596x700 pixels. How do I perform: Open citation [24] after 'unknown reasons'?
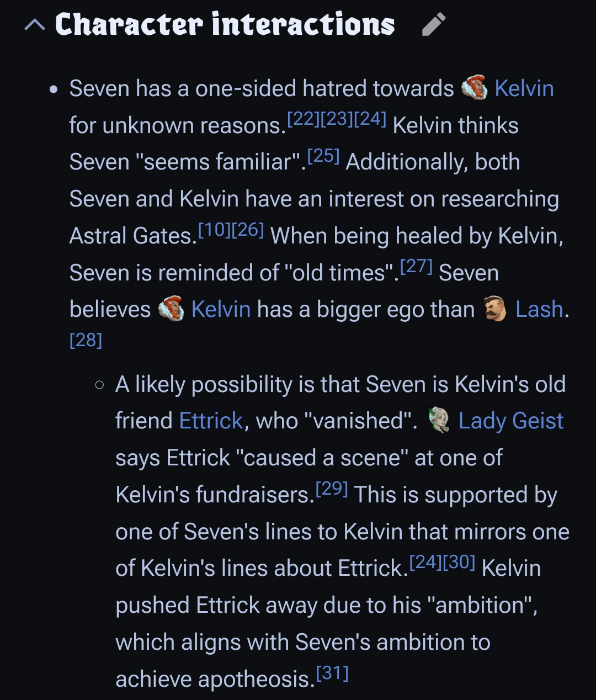tap(370, 119)
